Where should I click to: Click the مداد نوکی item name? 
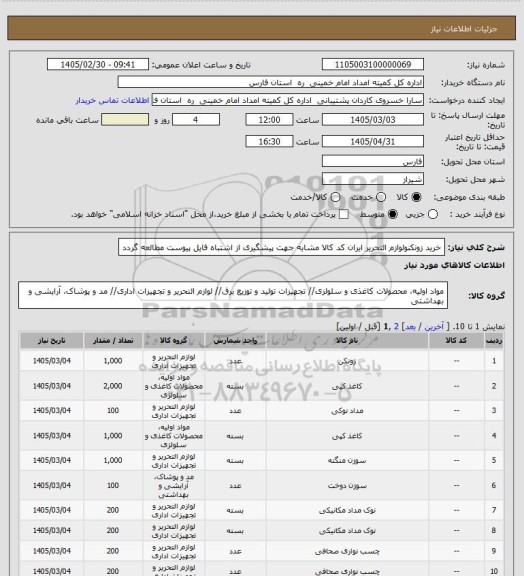click(x=347, y=411)
